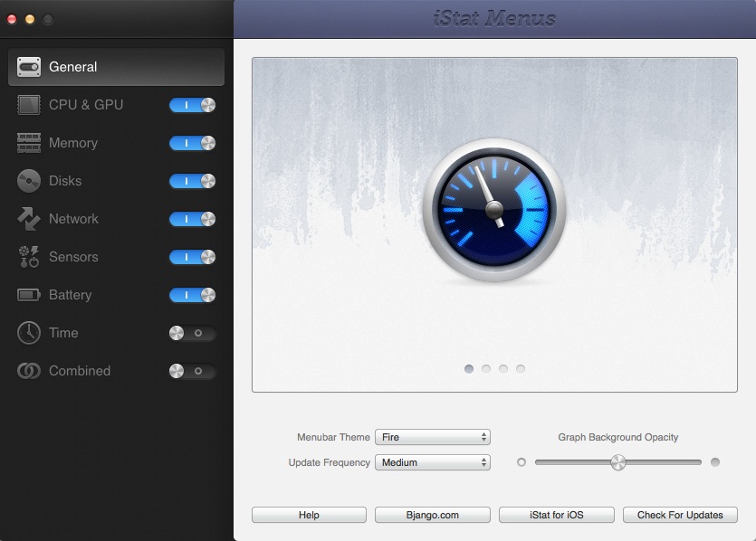Enable the Combined toggle switch

click(192, 371)
